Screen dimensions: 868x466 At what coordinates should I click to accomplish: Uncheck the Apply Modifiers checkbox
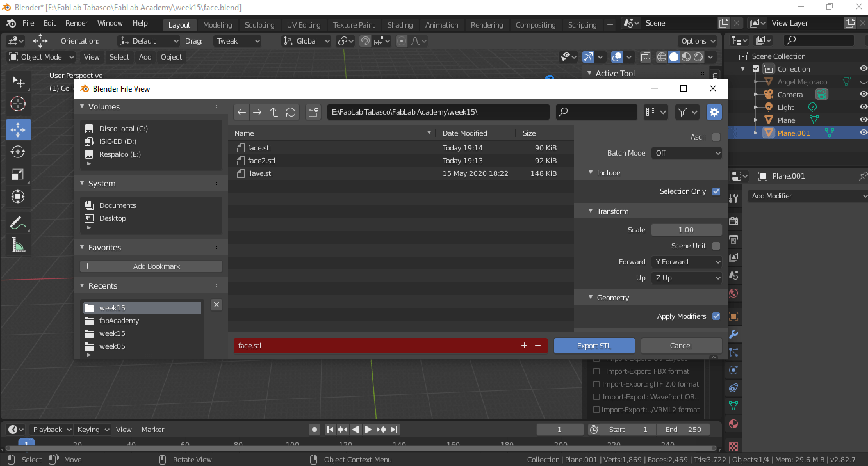(716, 316)
